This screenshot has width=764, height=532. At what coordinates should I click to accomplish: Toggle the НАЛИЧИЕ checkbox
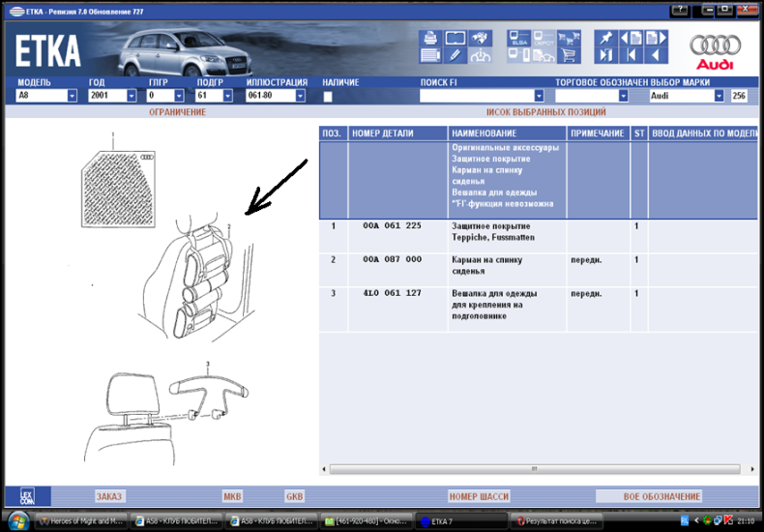(328, 97)
